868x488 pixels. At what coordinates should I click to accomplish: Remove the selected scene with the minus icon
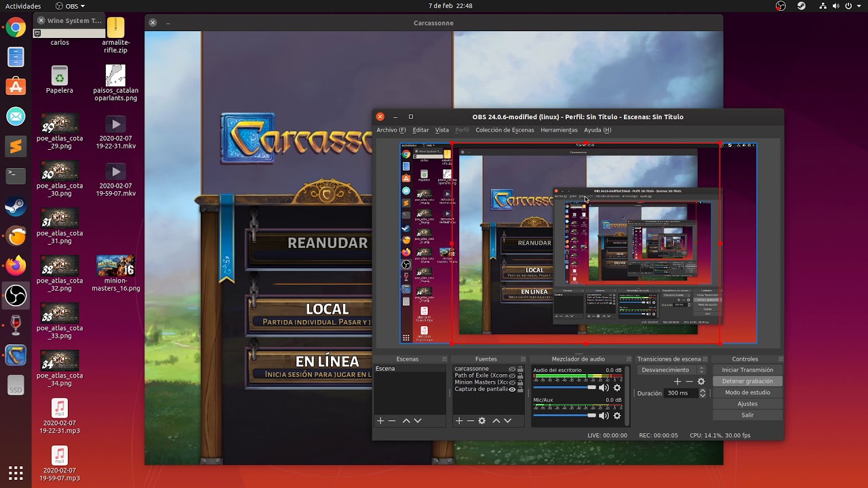392,421
